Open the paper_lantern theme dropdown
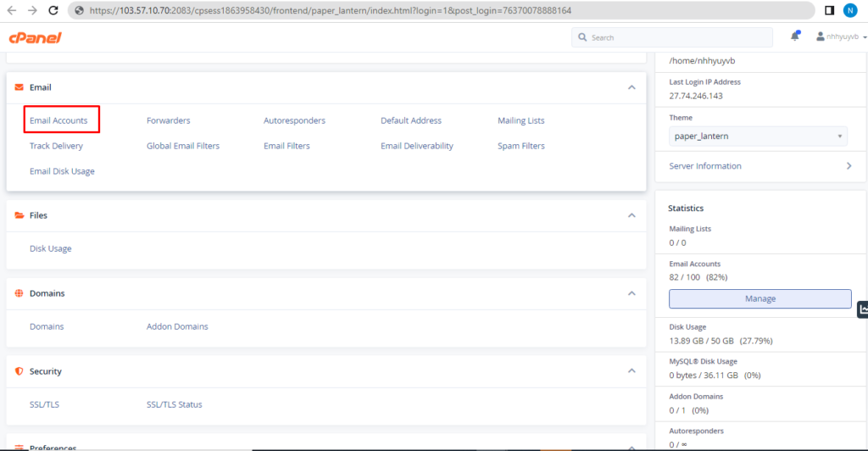Image resolution: width=868 pixels, height=451 pixels. tap(758, 136)
